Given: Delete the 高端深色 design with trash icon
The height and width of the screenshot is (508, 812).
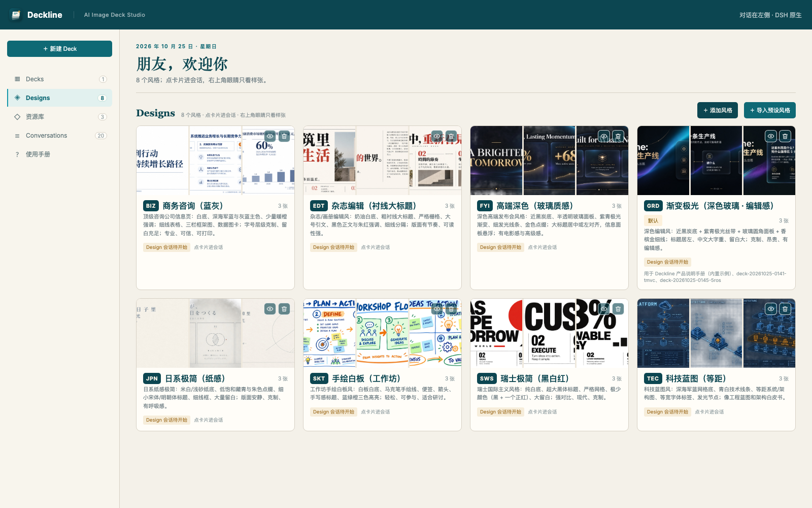Looking at the screenshot, I should 618,136.
